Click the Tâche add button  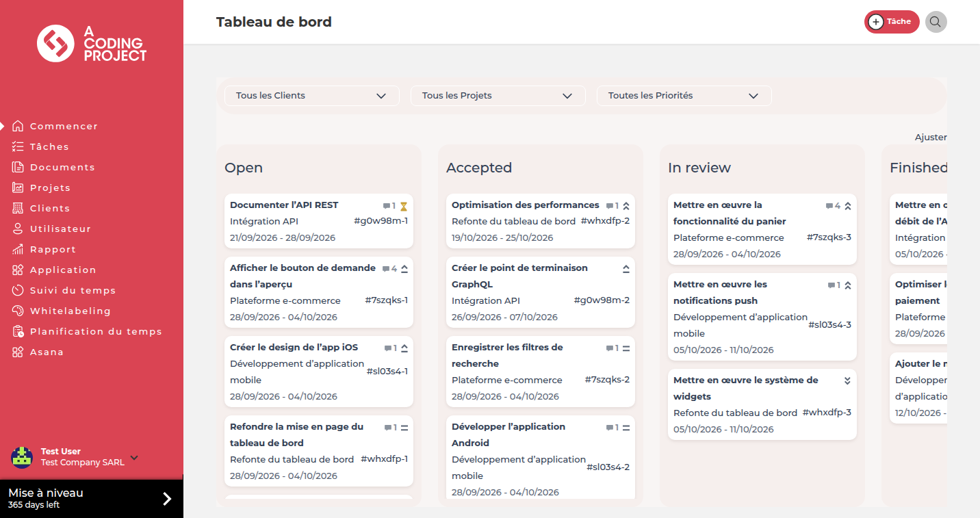click(892, 22)
